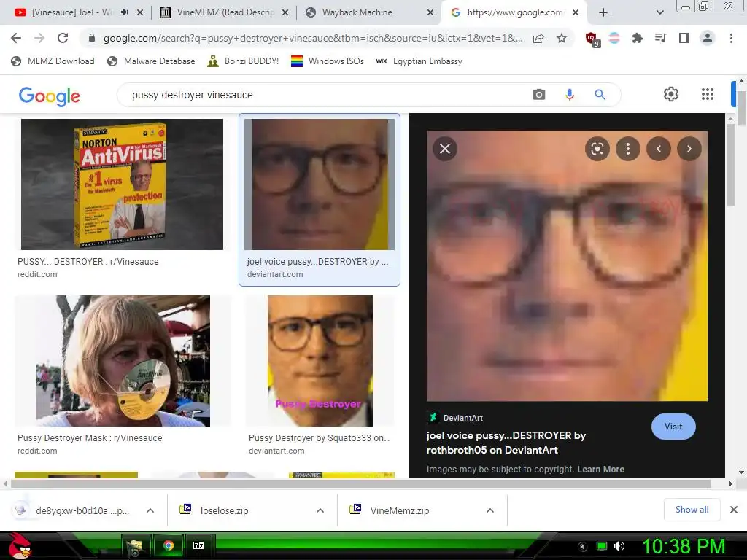Reload the current Google page
This screenshot has width=747, height=560.
(63, 38)
